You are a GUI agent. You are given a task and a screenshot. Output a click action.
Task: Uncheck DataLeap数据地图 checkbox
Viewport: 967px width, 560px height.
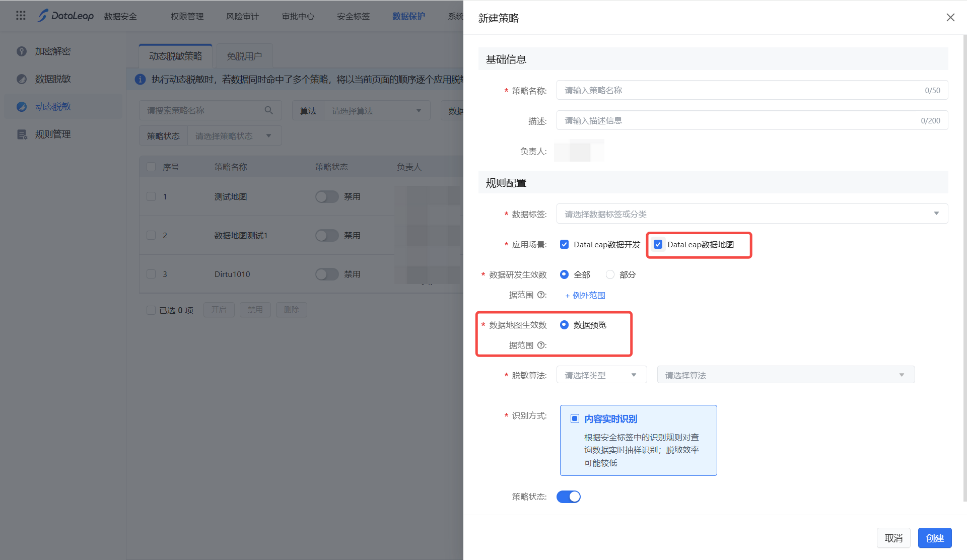coord(658,245)
